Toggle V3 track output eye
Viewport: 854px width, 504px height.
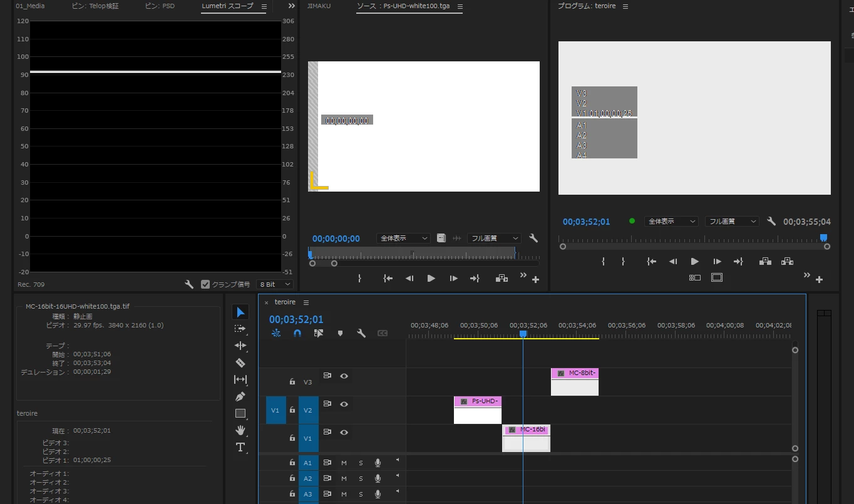point(344,376)
